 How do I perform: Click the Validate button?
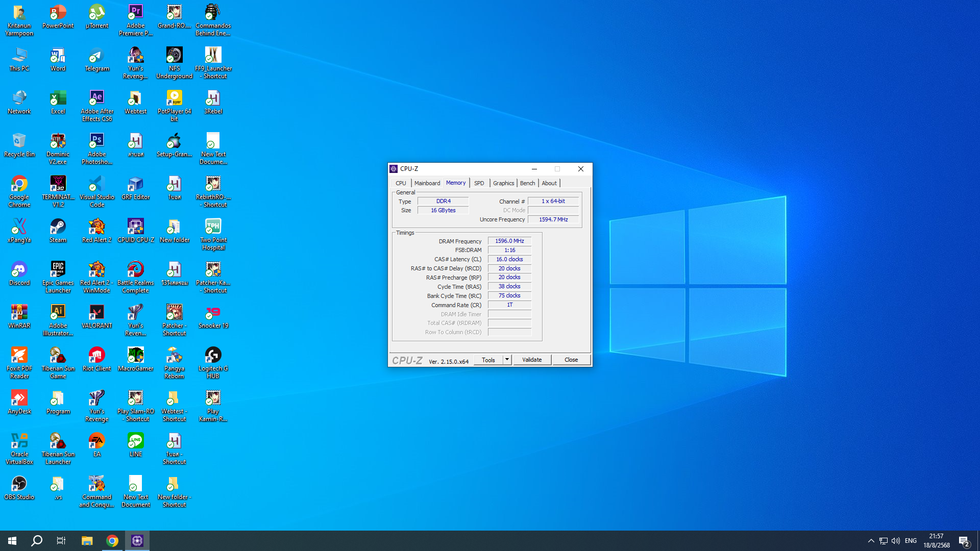(x=532, y=360)
